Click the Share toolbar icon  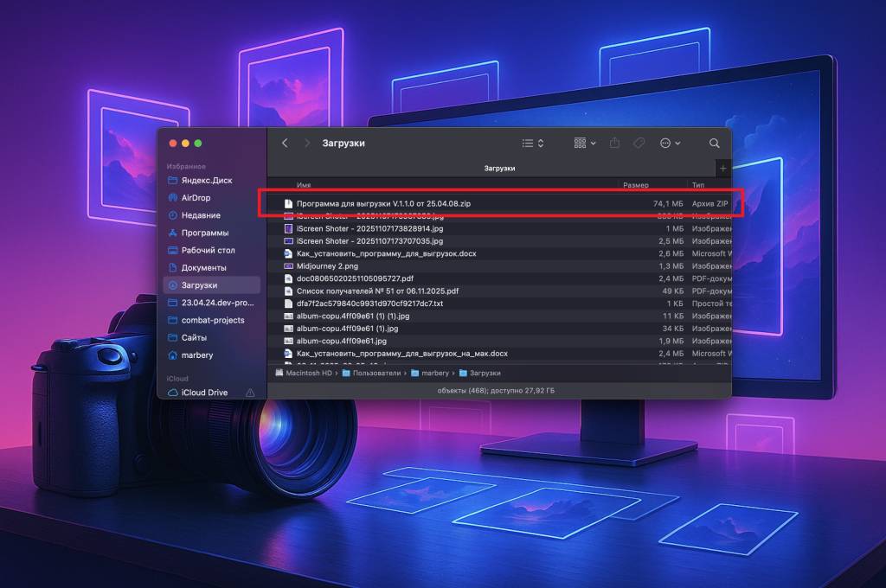pos(615,143)
